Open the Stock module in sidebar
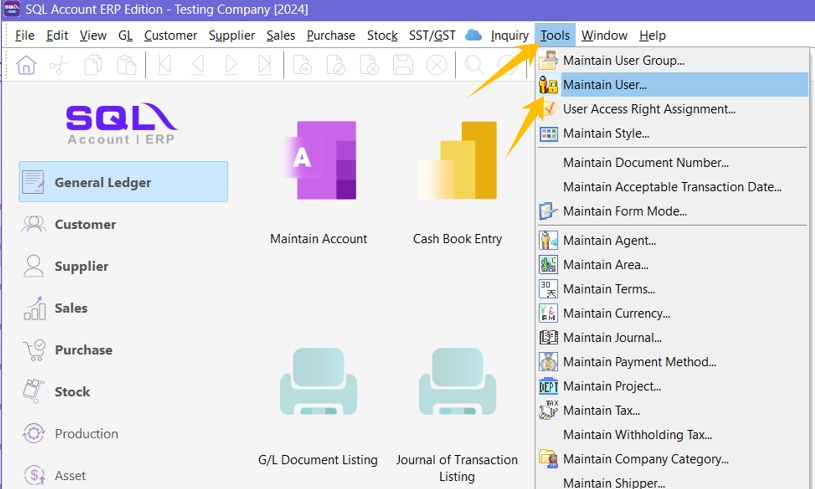The image size is (815, 489). tap(72, 392)
